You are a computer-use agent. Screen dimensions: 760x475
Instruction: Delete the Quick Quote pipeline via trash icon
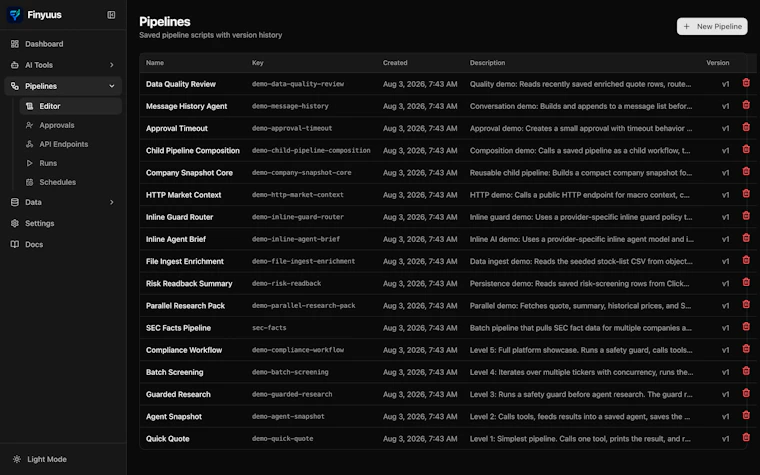[x=746, y=438]
